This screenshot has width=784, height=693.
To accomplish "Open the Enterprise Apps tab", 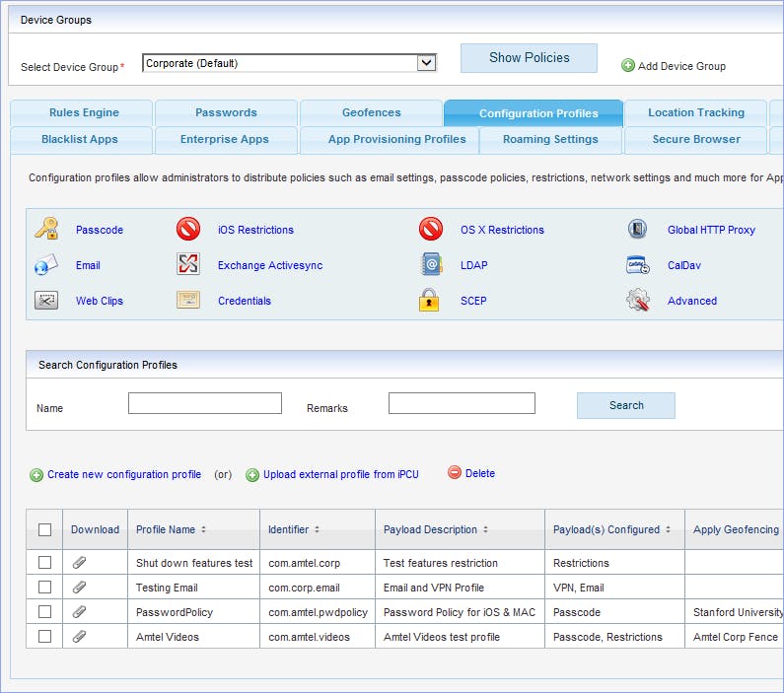I will point(225,139).
